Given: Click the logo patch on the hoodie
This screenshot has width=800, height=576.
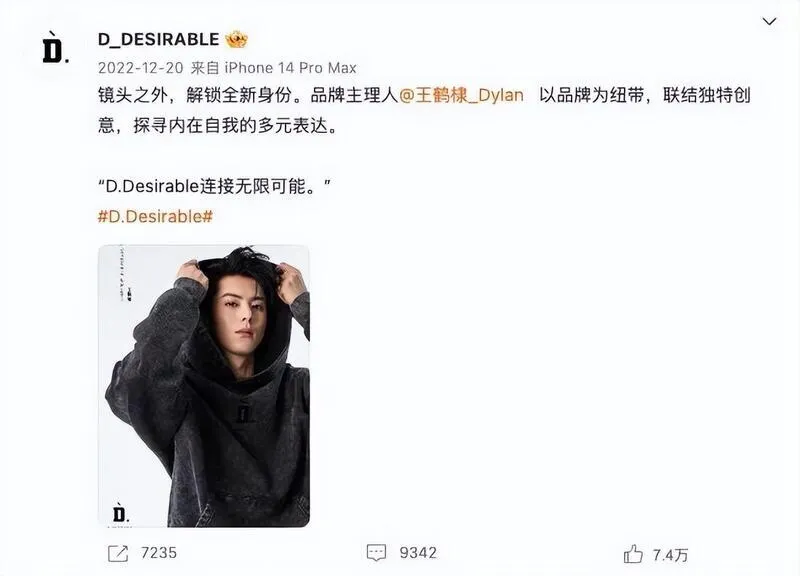Looking at the screenshot, I should 245,411.
